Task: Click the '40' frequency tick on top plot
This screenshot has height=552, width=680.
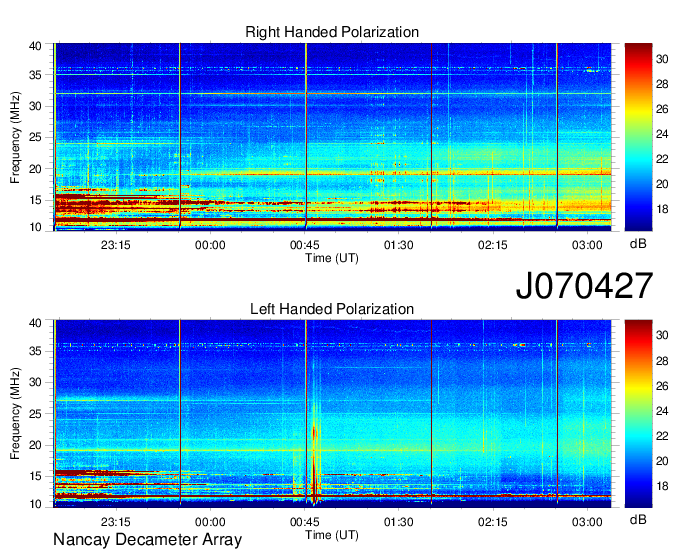Action: tap(35, 46)
